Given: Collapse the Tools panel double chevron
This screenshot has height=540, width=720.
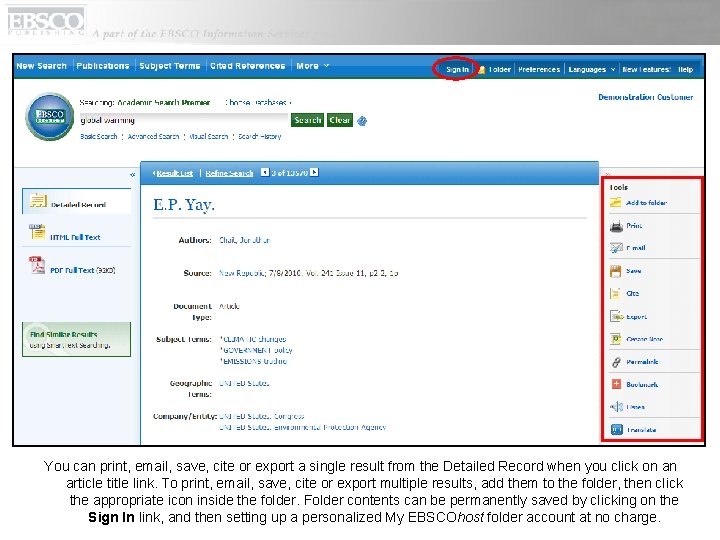Looking at the screenshot, I should [x=607, y=174].
